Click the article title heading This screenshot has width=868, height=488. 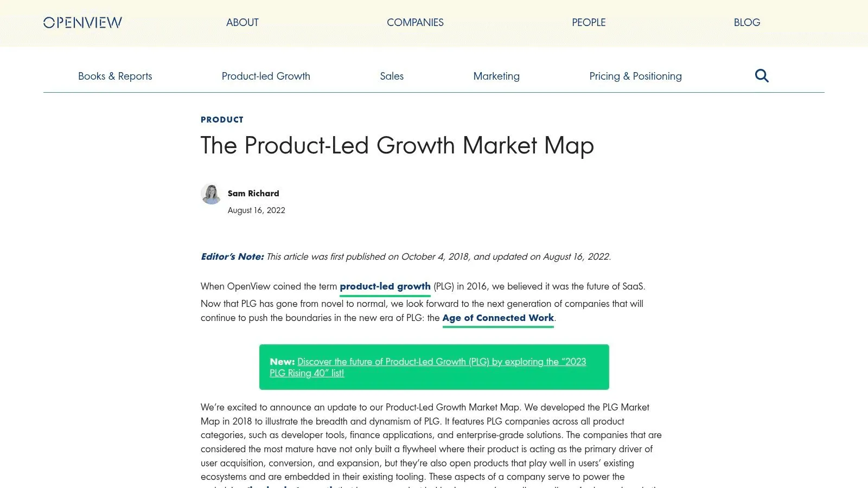click(397, 145)
